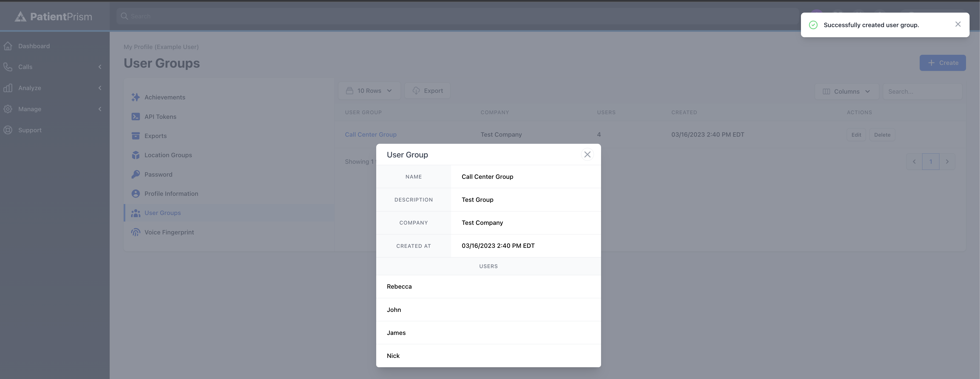Click user Nick in dialog
This screenshot has height=379, width=980.
488,356
